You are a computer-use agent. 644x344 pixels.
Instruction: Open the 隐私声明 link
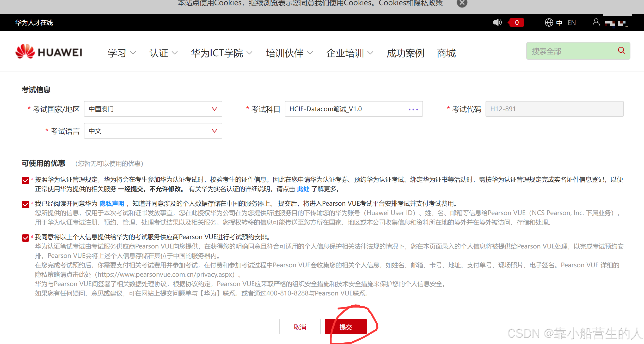tap(112, 204)
